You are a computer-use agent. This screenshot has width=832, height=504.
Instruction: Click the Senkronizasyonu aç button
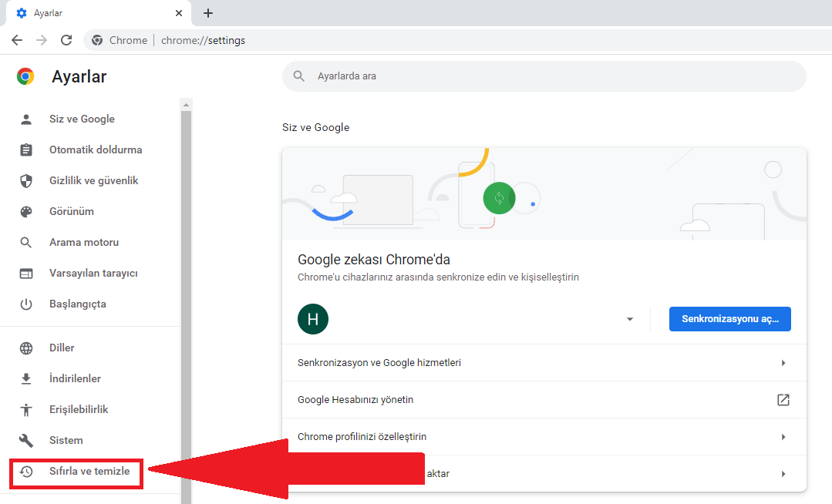[729, 319]
